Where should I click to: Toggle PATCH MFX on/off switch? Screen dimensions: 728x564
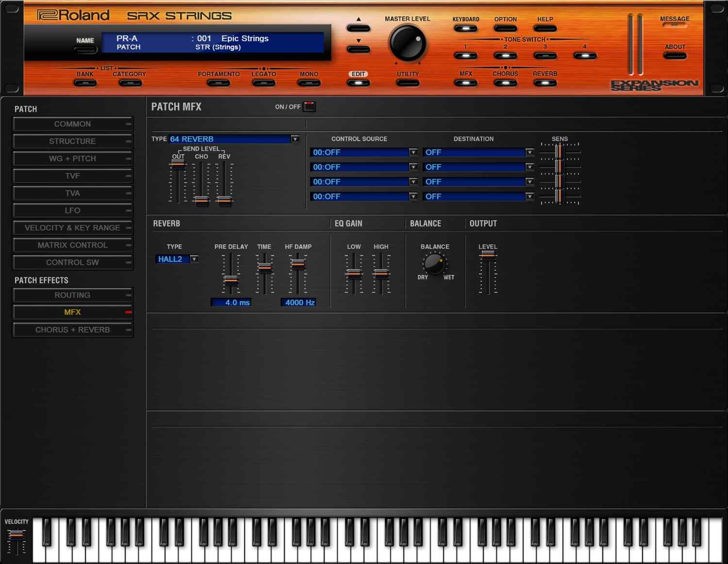click(x=309, y=107)
